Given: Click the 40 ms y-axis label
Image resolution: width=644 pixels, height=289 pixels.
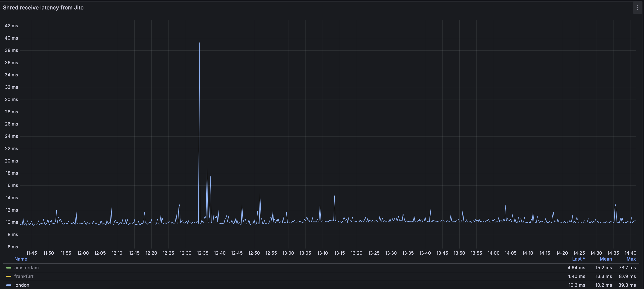Looking at the screenshot, I should point(12,38).
